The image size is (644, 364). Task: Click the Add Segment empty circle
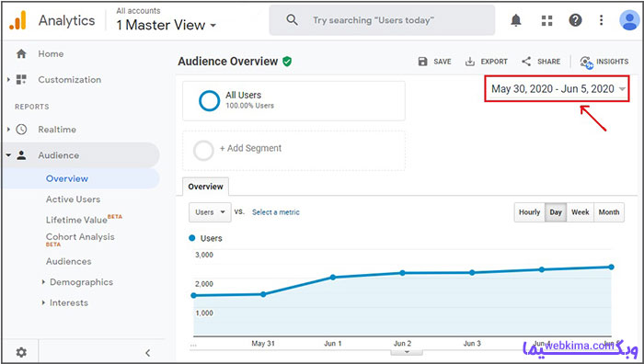click(x=203, y=151)
